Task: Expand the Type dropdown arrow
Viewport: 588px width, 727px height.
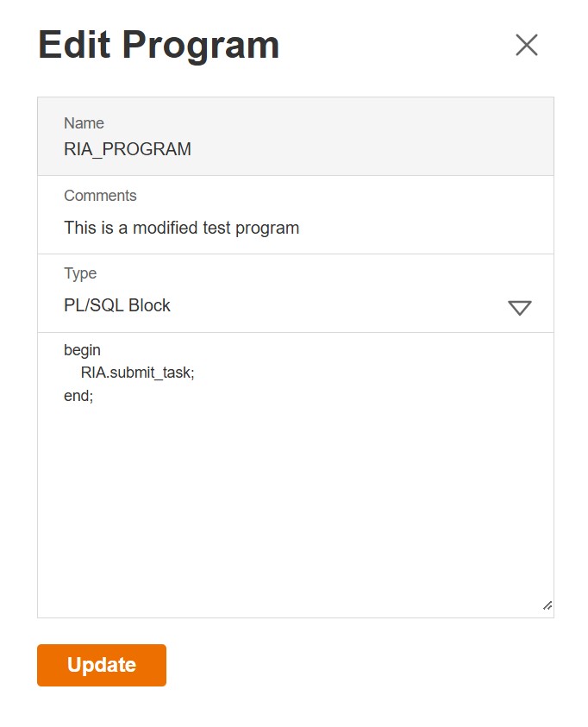Action: tap(519, 308)
